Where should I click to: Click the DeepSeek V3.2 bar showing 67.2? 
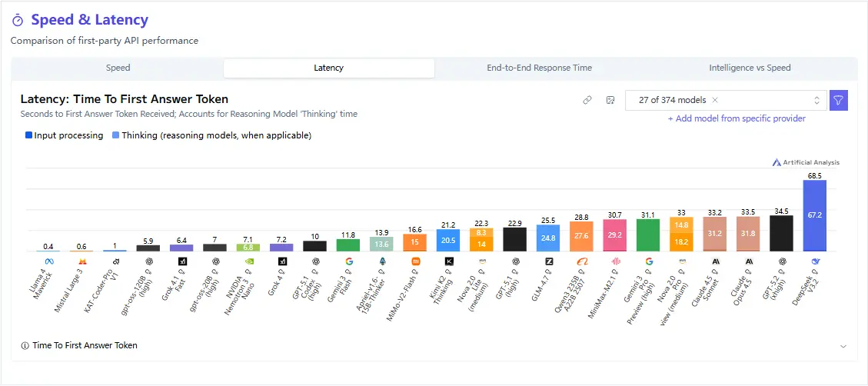(814, 215)
